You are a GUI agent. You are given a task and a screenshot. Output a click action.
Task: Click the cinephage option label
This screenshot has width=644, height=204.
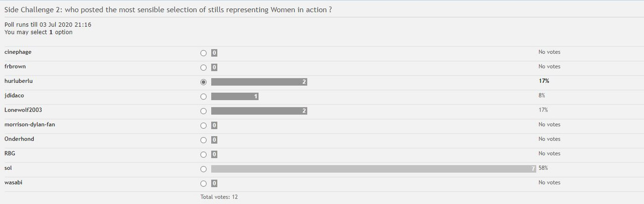click(x=18, y=52)
